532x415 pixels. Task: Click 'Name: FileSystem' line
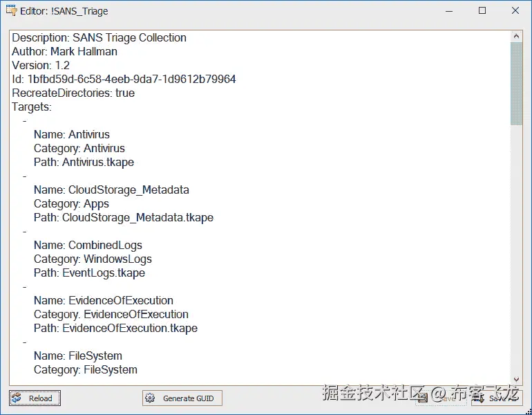pos(78,356)
